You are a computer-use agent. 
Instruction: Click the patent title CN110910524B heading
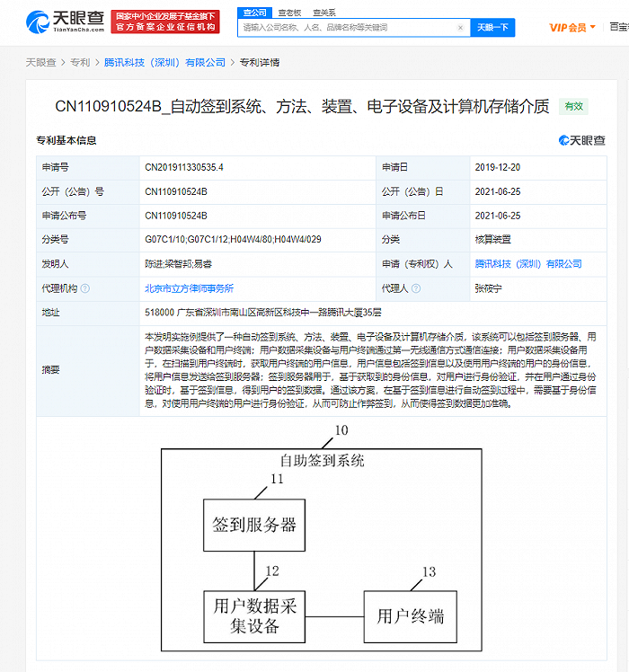[302, 106]
